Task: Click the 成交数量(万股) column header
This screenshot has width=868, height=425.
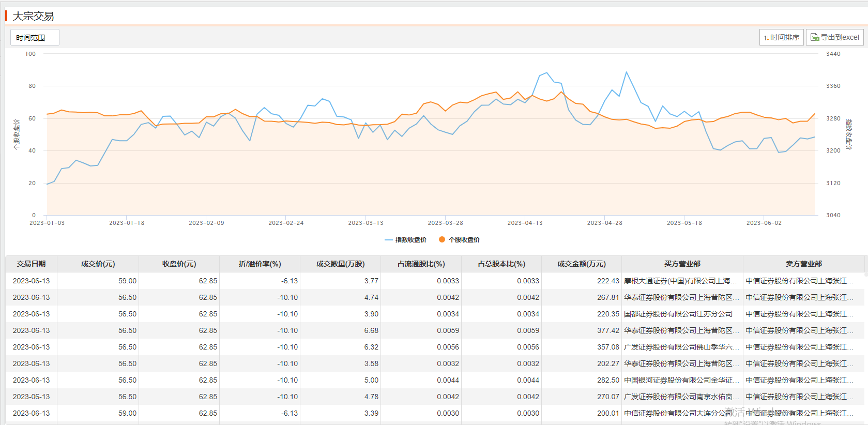Action: (x=340, y=264)
